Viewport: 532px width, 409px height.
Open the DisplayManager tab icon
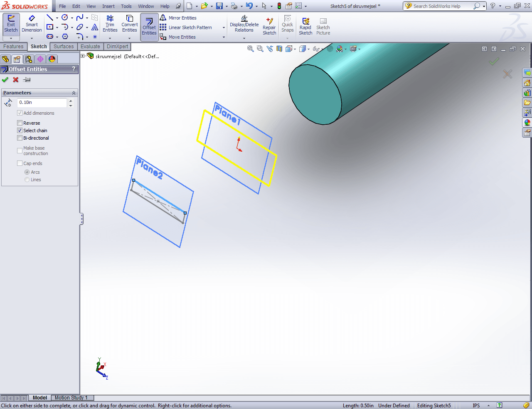[52, 59]
